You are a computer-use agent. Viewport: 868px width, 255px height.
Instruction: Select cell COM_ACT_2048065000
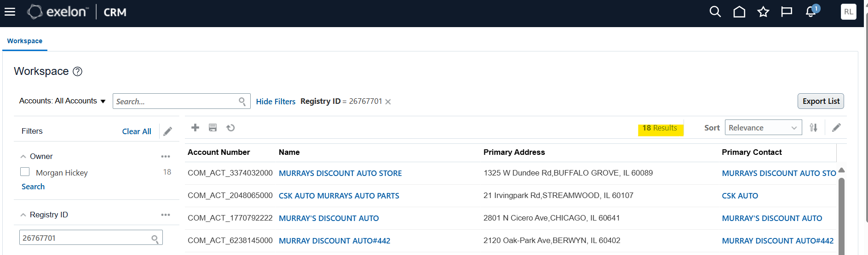[x=230, y=195]
